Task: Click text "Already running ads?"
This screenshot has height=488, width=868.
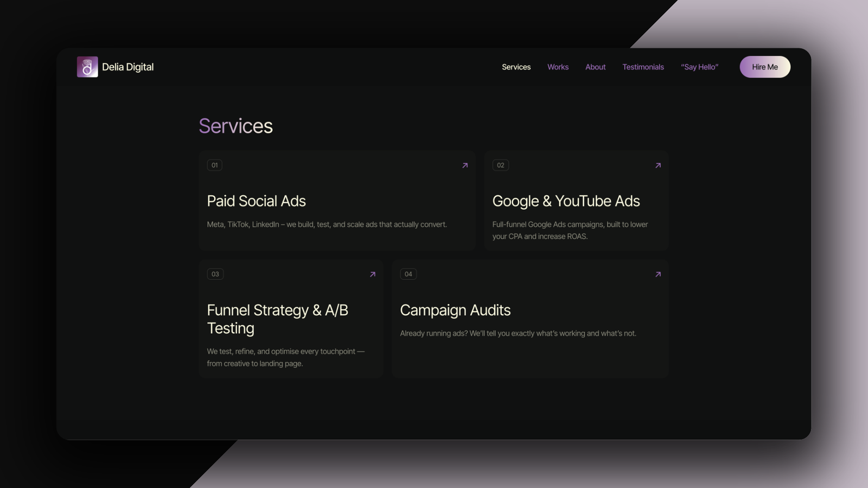Action: pos(434,333)
